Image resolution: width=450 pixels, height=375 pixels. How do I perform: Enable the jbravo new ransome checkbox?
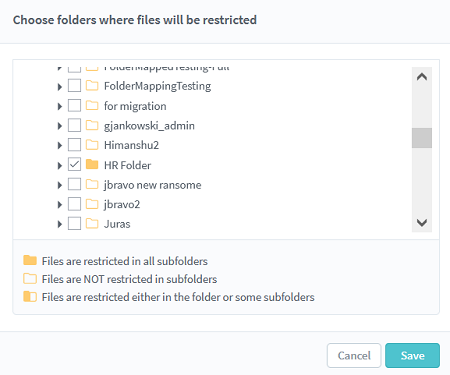pyautogui.click(x=74, y=184)
